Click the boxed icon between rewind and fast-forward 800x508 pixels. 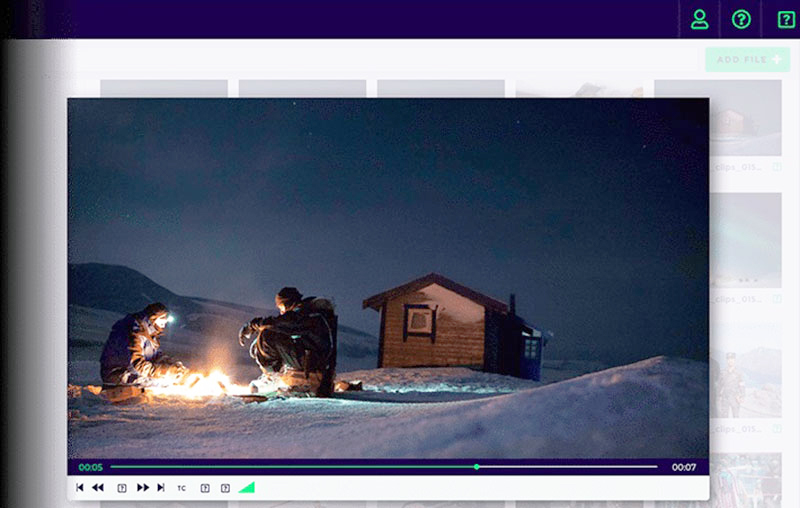[122, 488]
